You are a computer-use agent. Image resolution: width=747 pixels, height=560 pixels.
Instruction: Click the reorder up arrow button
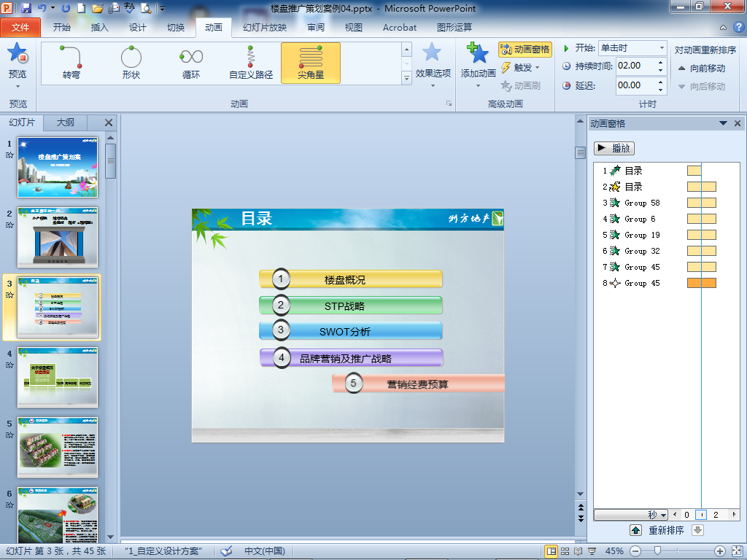click(x=635, y=530)
